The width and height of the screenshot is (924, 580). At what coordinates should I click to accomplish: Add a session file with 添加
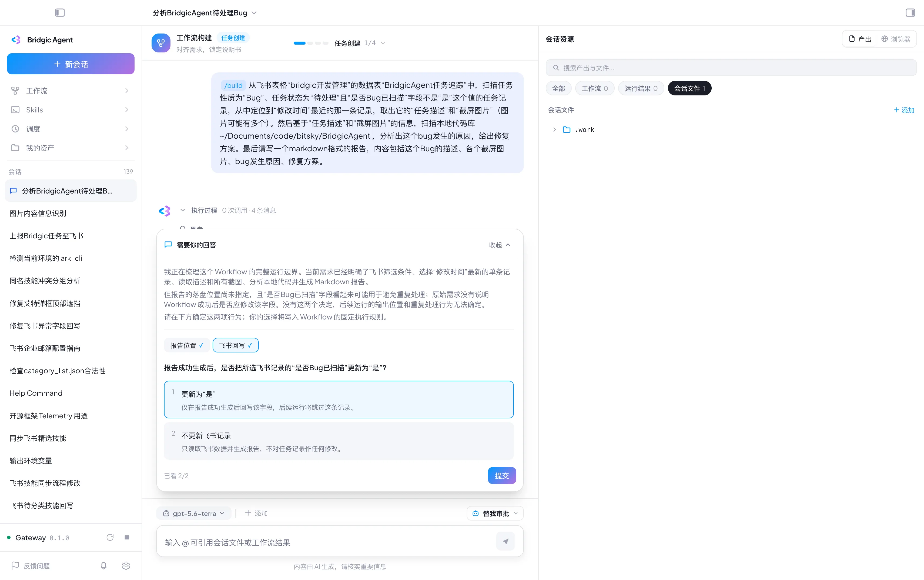click(x=904, y=110)
